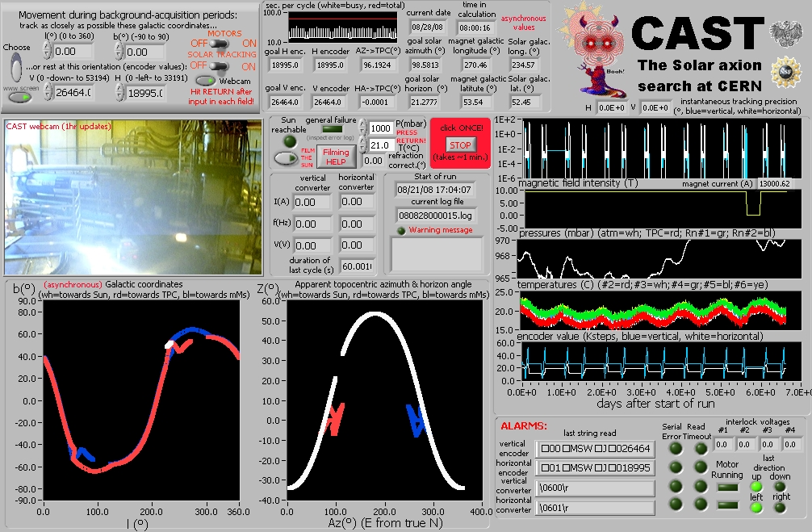Open Filming HELP
This screenshot has width=812, height=532.
pyautogui.click(x=336, y=157)
